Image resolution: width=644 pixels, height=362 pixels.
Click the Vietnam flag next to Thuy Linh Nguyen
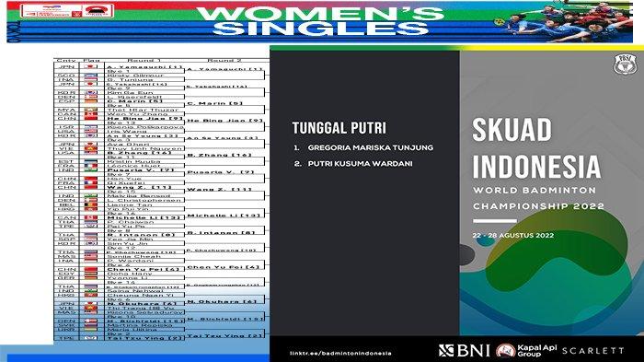coord(91,148)
